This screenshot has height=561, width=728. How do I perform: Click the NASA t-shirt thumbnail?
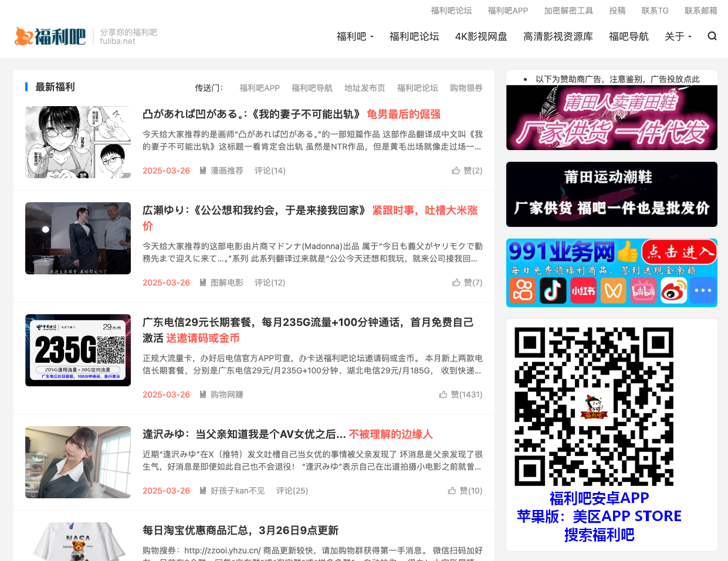tap(78, 542)
